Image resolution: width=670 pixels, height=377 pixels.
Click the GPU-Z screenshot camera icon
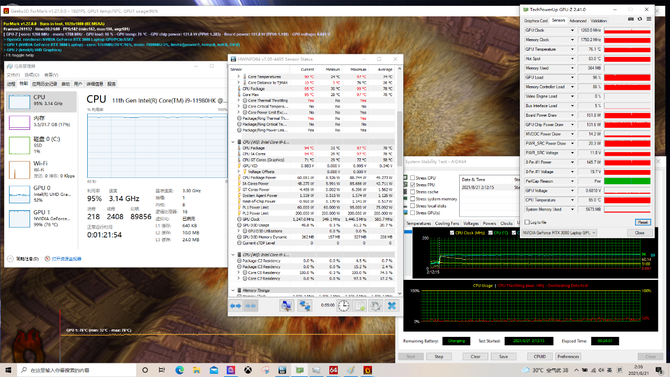tap(631, 19)
